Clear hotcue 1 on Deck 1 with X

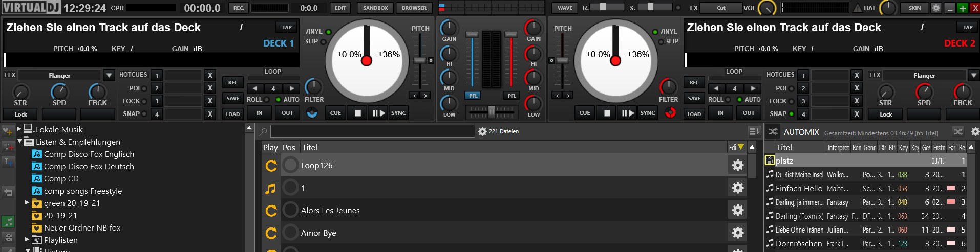click(210, 75)
